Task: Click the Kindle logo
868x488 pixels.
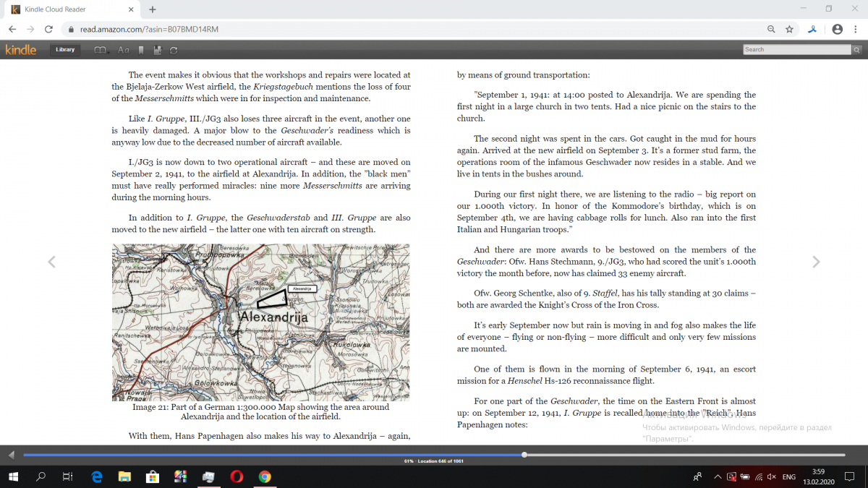Action: click(x=20, y=50)
